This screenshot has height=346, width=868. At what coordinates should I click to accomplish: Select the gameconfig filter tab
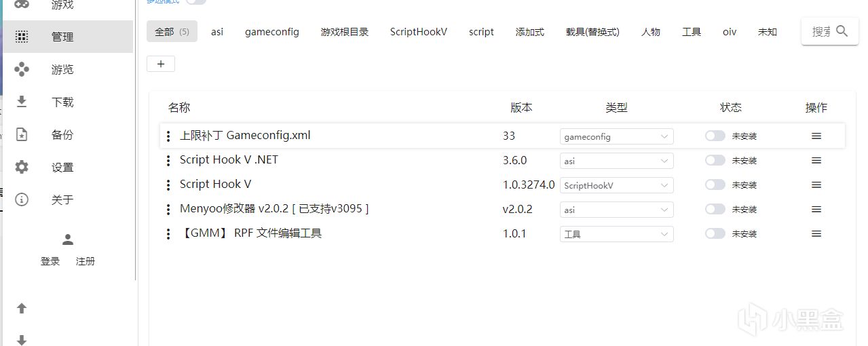[272, 31]
